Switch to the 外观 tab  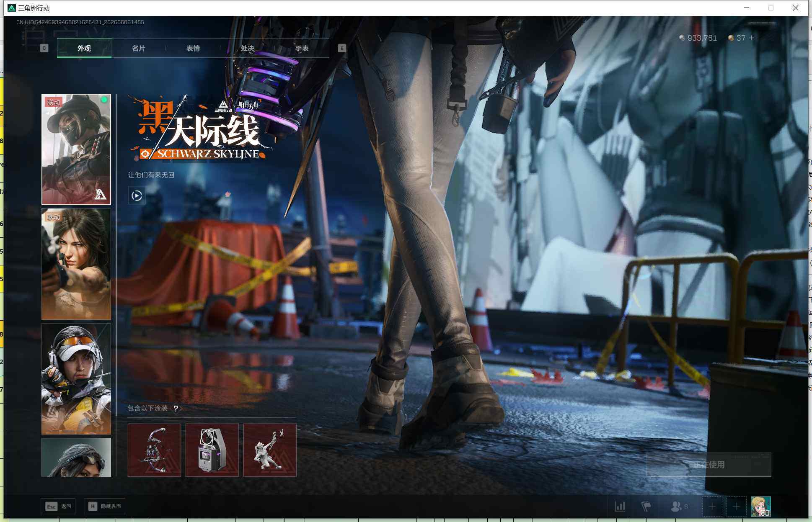(84, 48)
